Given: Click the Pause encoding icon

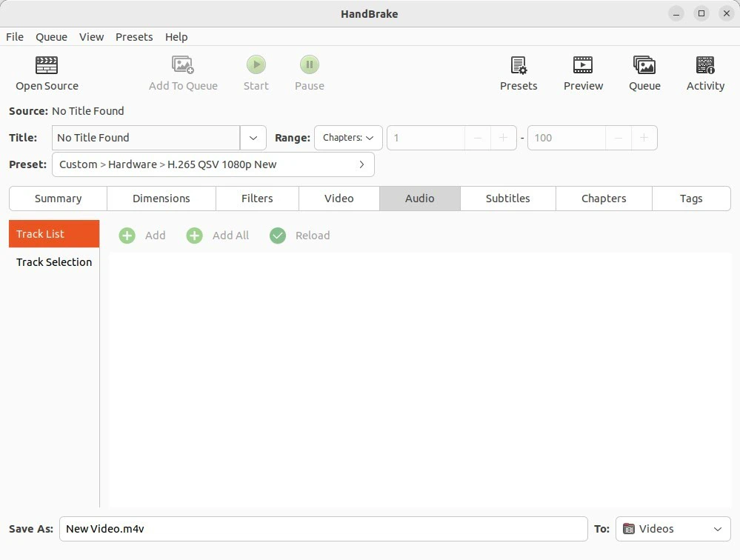Looking at the screenshot, I should coord(310,64).
